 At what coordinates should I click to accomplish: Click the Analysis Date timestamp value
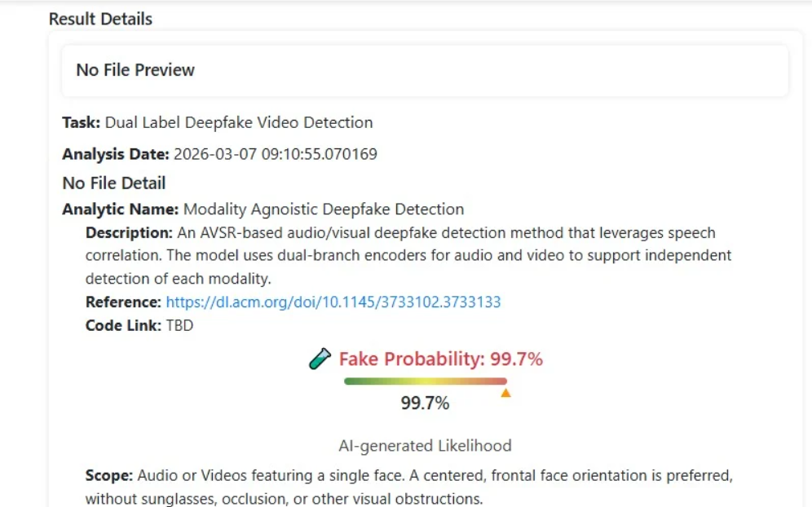[x=275, y=154]
